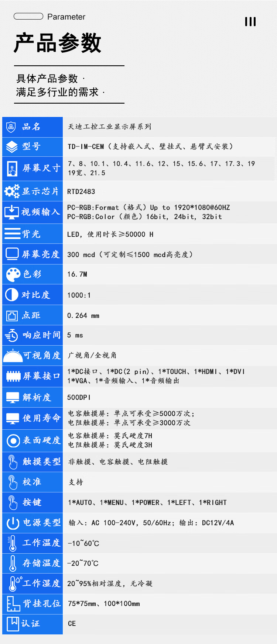Click the three vertical bars icon at top right
The image size is (277, 644).
click(250, 21)
